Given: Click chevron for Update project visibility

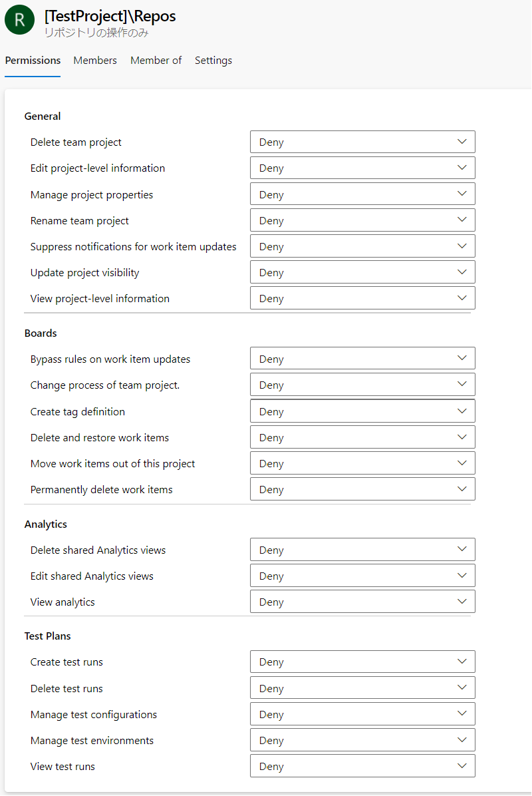Looking at the screenshot, I should point(462,272).
